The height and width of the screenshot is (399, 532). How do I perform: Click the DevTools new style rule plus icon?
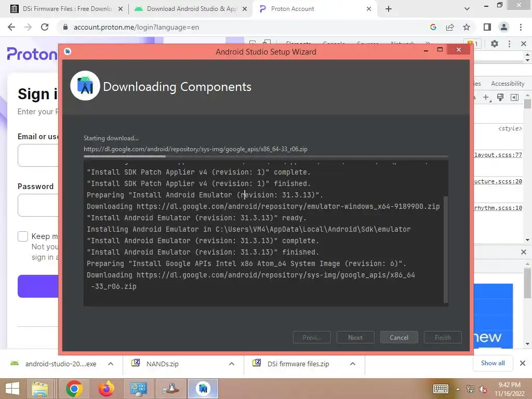pos(486,98)
